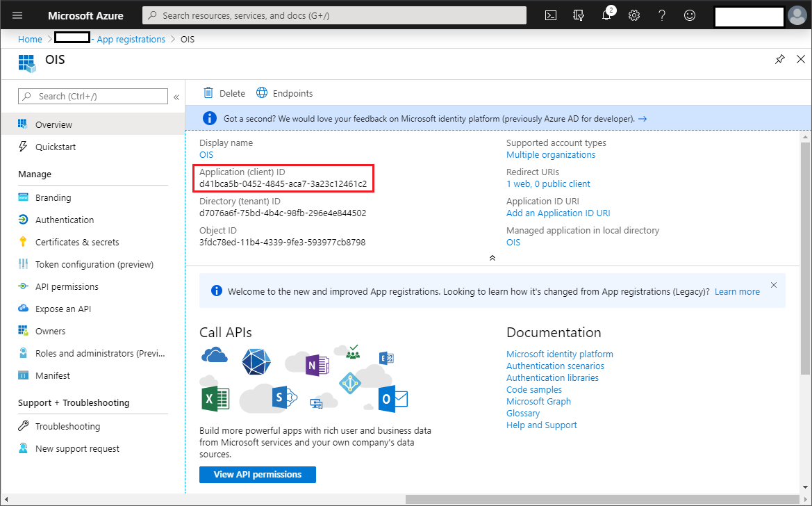The height and width of the screenshot is (506, 812).
Task: Select the Application (client) ID value
Action: click(x=283, y=184)
